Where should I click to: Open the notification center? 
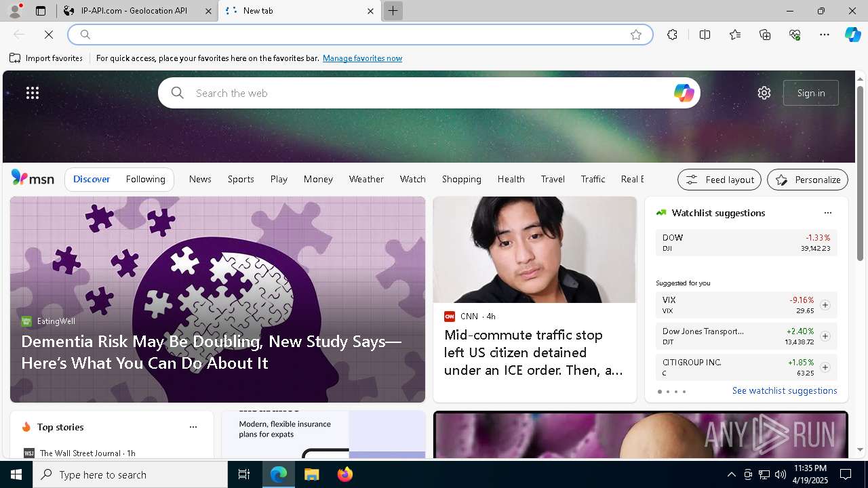(846, 474)
